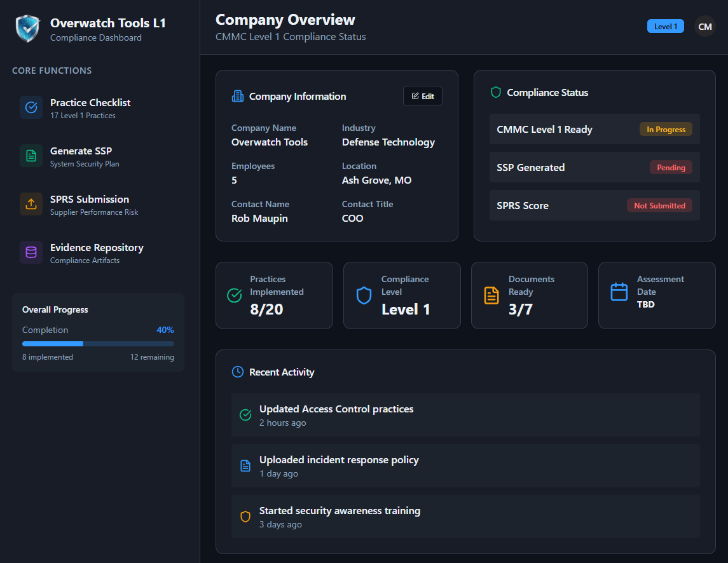Expand the Uploaded incident response policy entry
Viewport: 728px width, 563px height.
[464, 466]
